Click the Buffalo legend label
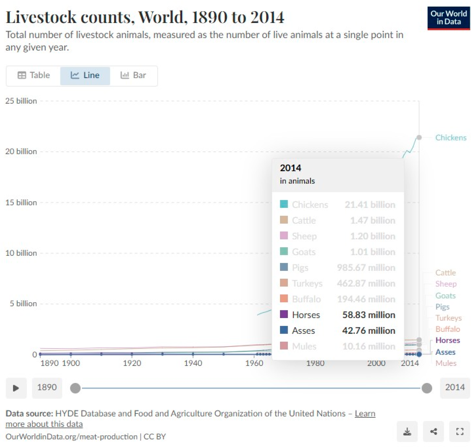This screenshot has width=476, height=448. tap(448, 329)
